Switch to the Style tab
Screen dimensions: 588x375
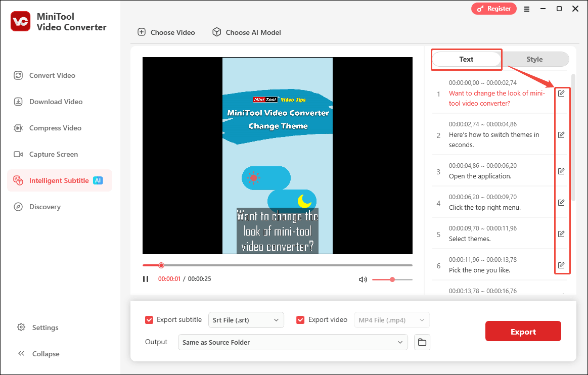point(534,59)
